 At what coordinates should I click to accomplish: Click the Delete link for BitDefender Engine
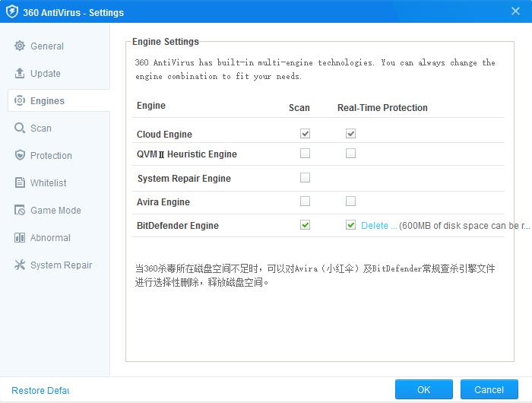378,226
